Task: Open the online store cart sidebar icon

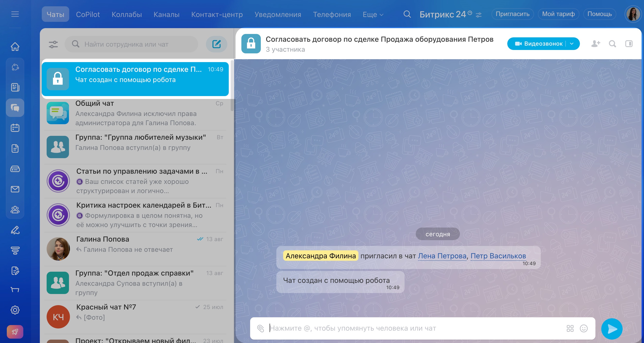Action: pos(15,290)
